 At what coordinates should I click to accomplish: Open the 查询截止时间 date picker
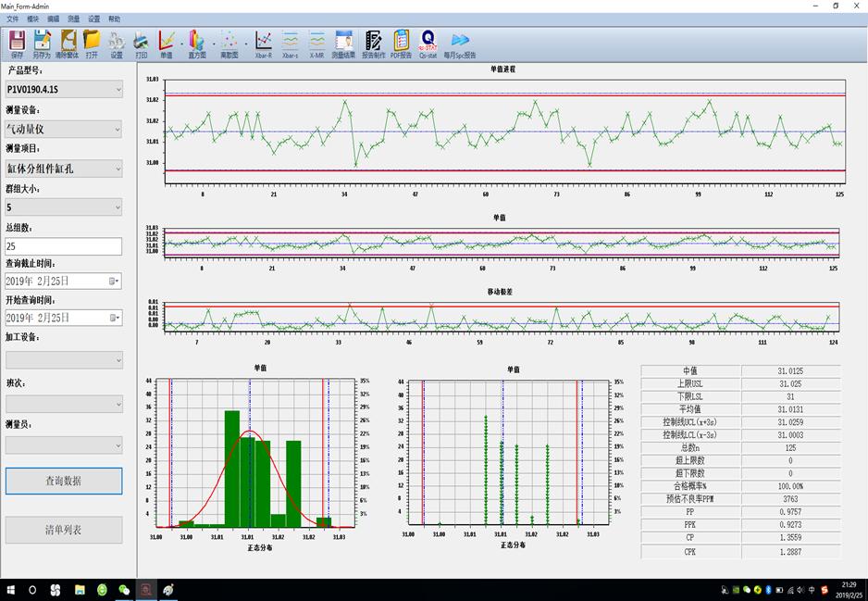115,282
